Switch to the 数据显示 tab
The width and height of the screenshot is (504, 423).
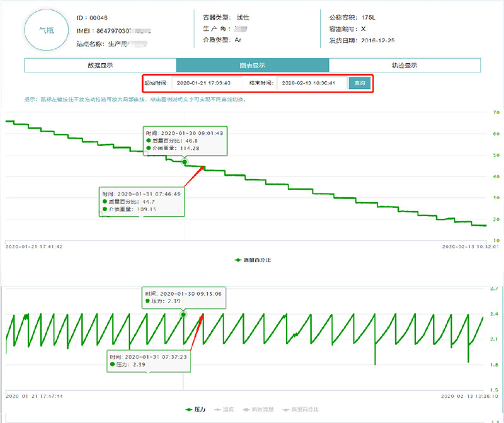100,66
